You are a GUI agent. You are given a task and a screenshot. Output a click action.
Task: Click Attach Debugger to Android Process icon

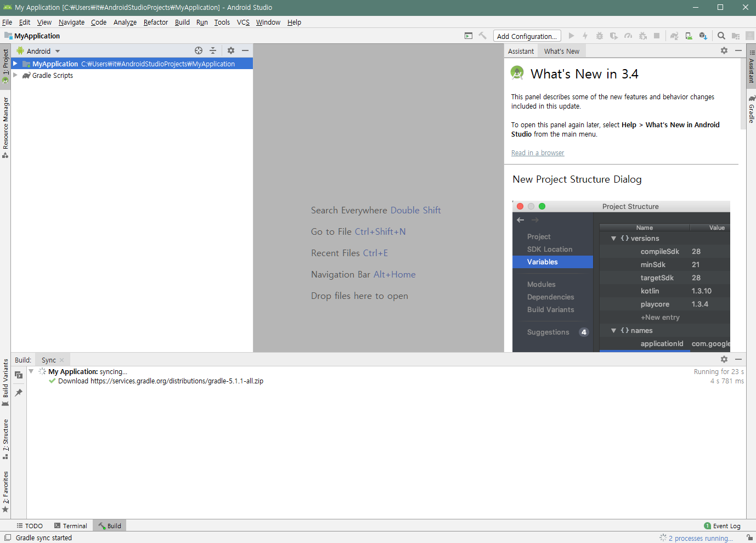point(642,36)
